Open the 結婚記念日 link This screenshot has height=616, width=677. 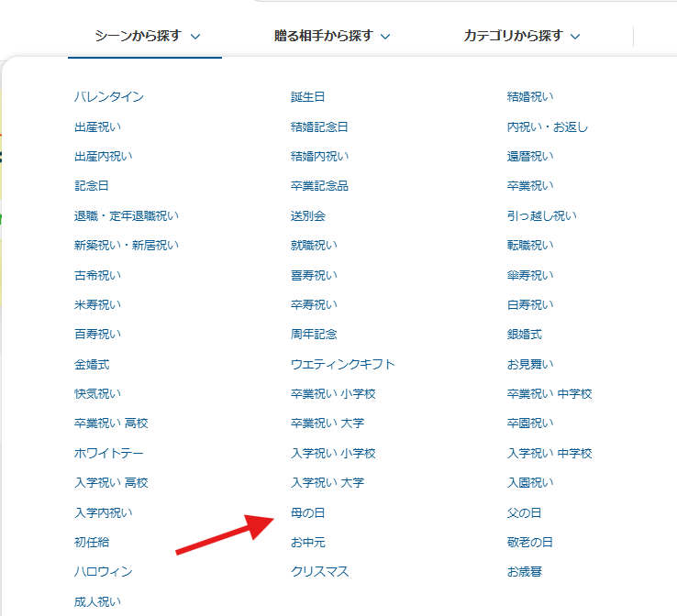(x=319, y=126)
